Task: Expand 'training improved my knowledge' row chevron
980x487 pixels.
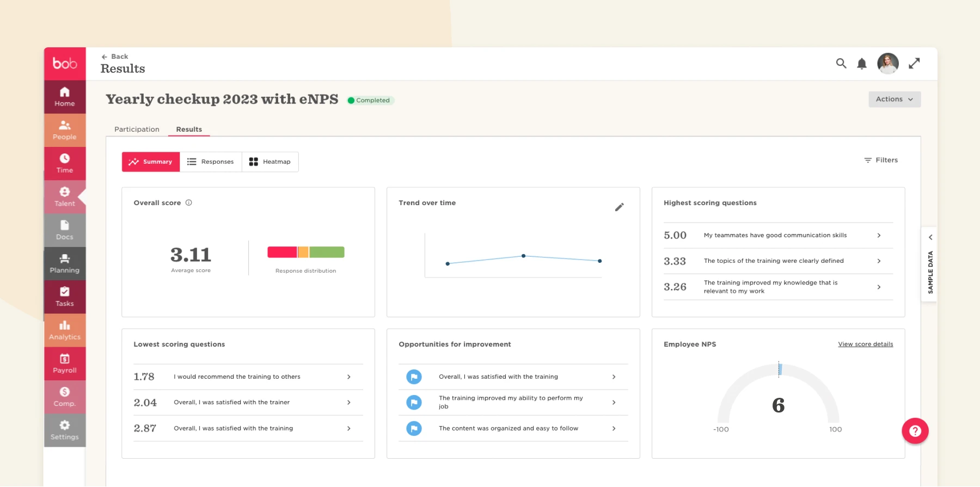Action: (x=879, y=287)
